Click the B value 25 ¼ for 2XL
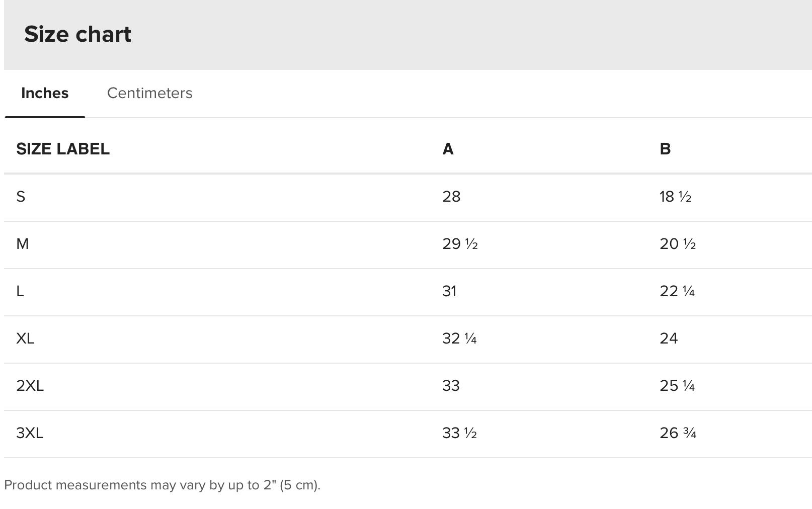This screenshot has height=509, width=812. coord(677,386)
